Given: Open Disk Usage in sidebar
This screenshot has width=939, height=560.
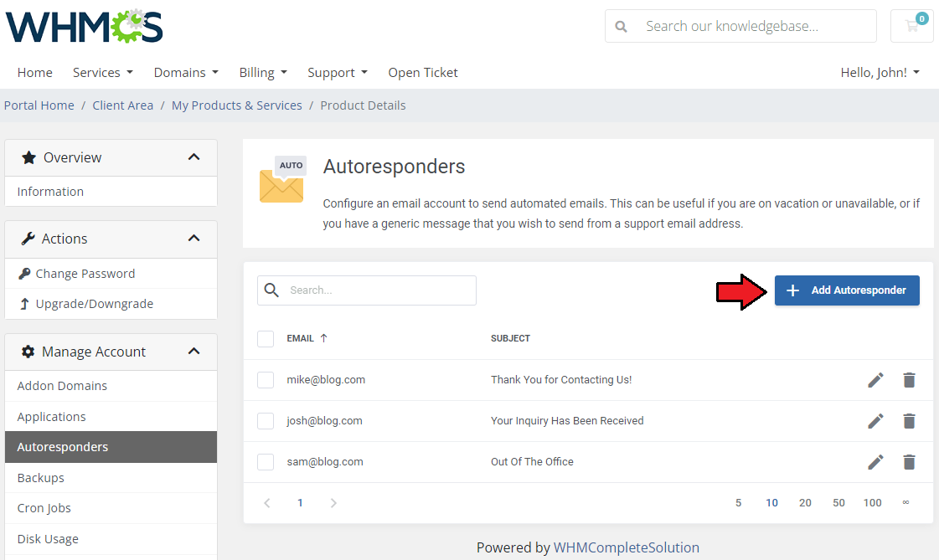Looking at the screenshot, I should (111, 539).
